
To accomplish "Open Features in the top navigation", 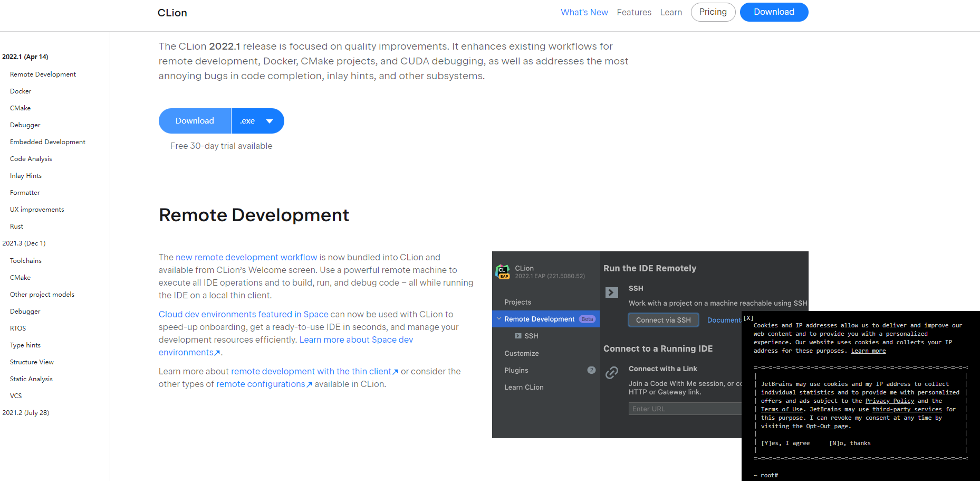I will coord(634,12).
